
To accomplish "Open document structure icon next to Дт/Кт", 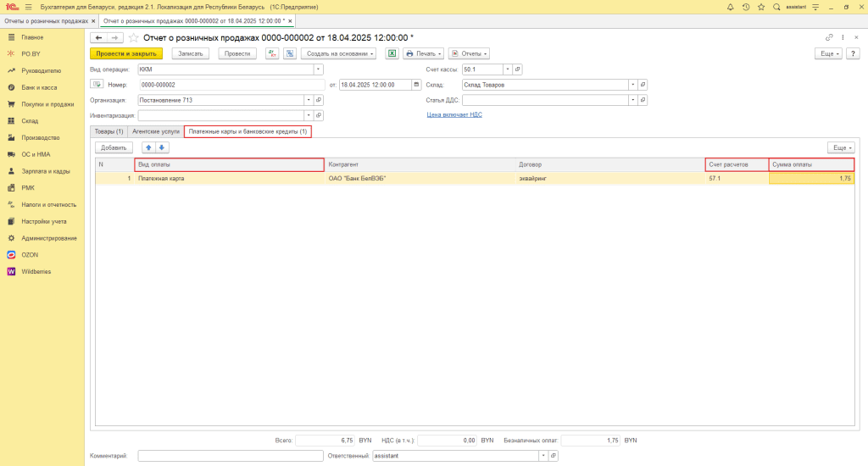I will (290, 53).
